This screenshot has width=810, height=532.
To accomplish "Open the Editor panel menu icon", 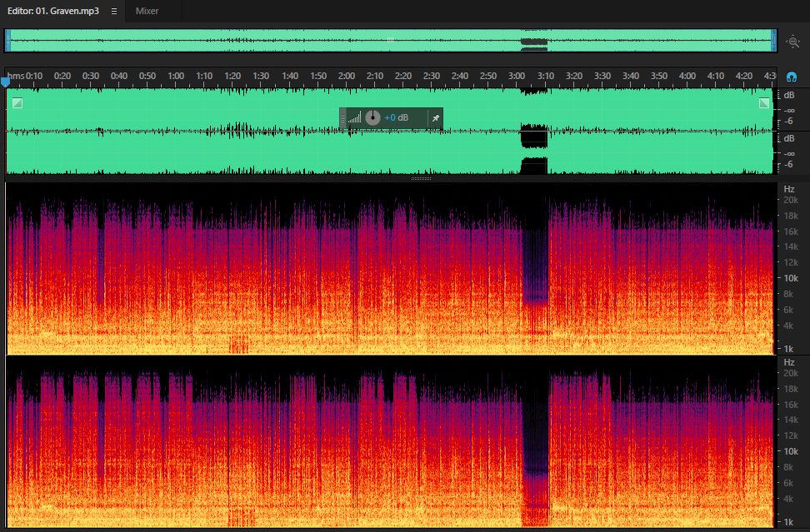I will 114,11.
